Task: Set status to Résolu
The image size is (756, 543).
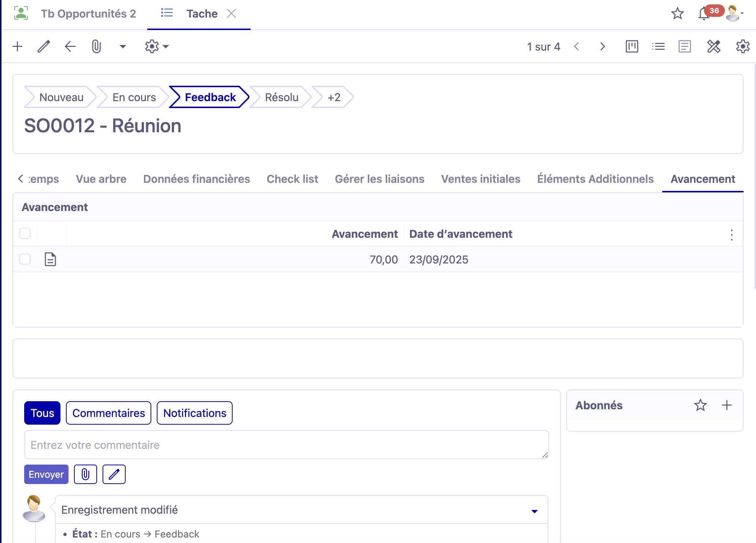Action: coord(281,97)
